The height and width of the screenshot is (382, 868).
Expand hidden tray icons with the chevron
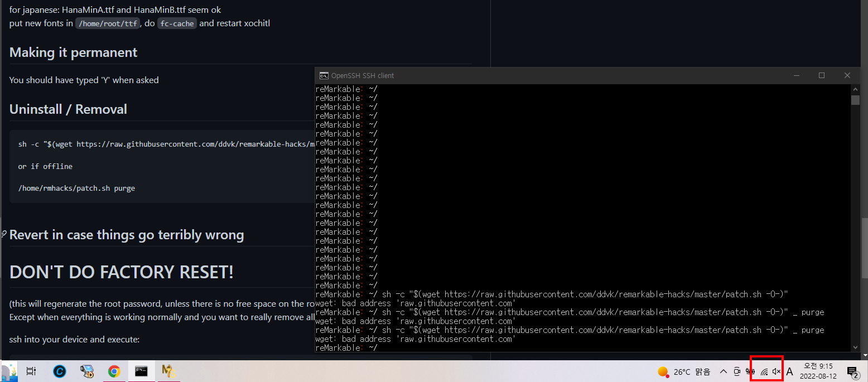point(723,371)
